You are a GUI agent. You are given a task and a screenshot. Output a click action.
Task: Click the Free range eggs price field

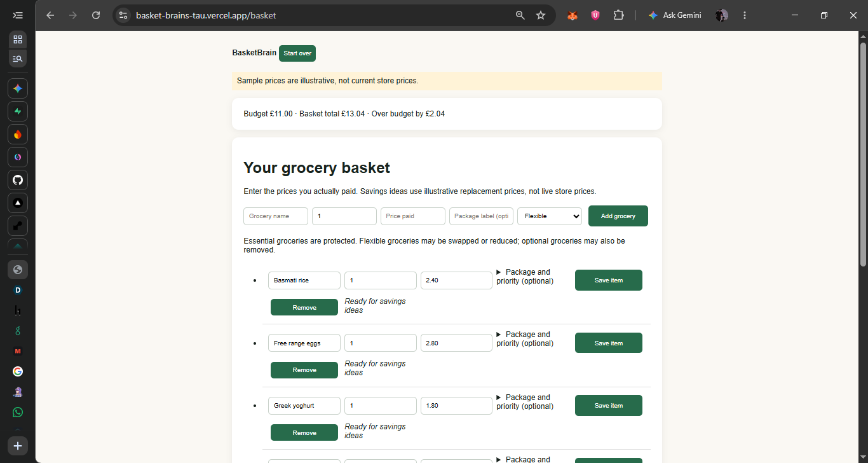pyautogui.click(x=456, y=343)
